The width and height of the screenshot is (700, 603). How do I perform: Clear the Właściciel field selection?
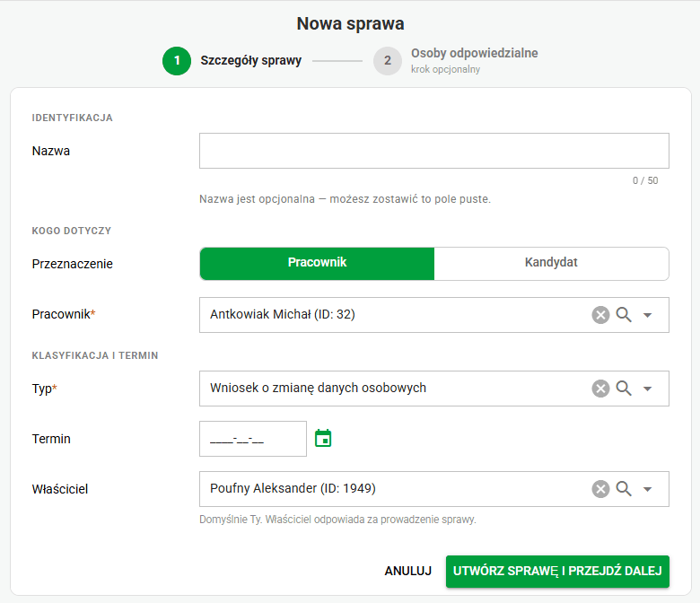(x=600, y=489)
